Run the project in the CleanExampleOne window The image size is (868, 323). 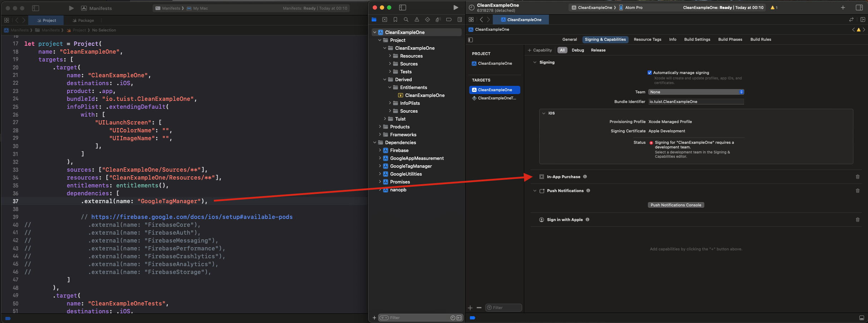(456, 8)
